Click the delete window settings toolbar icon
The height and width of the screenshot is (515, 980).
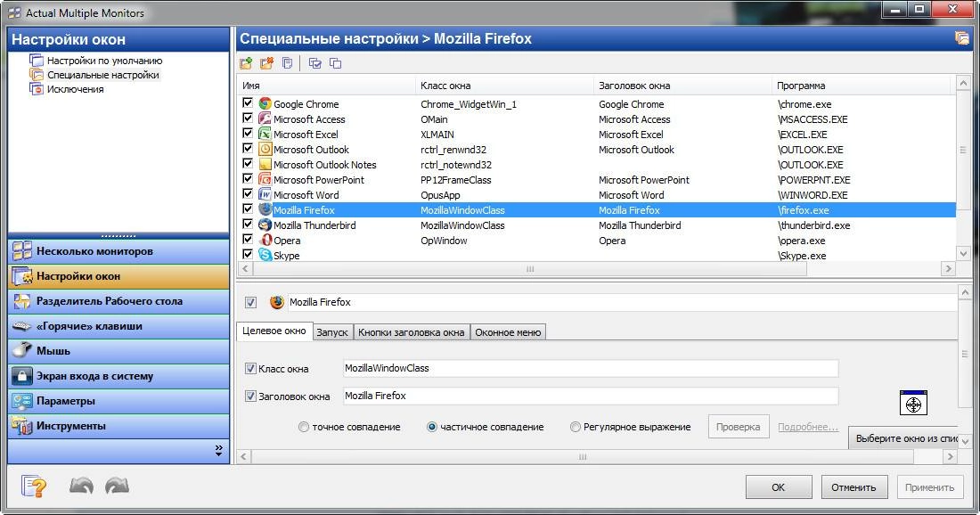[x=267, y=63]
